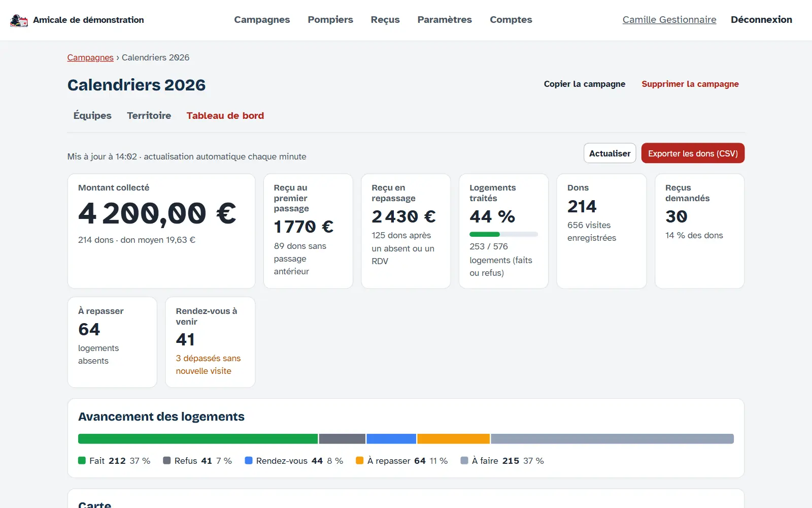Click the blue Rendez-vous legend swatch
This screenshot has width=812, height=508.
[x=249, y=461]
